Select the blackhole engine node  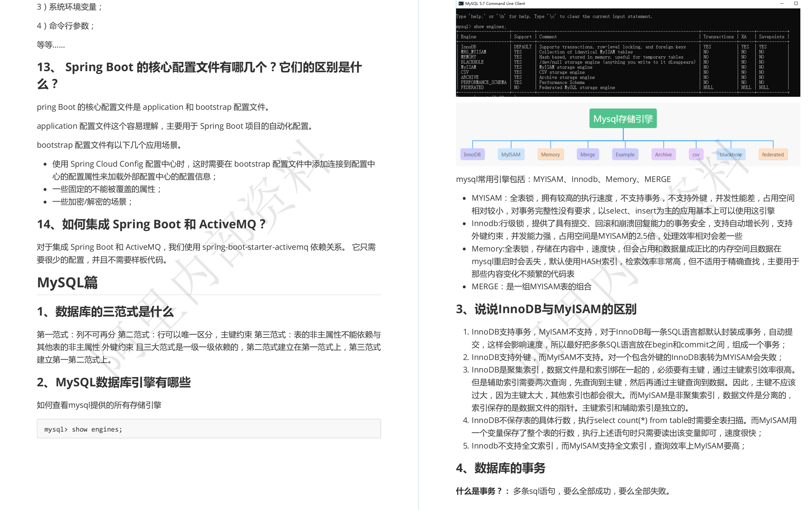pyautogui.click(x=731, y=154)
